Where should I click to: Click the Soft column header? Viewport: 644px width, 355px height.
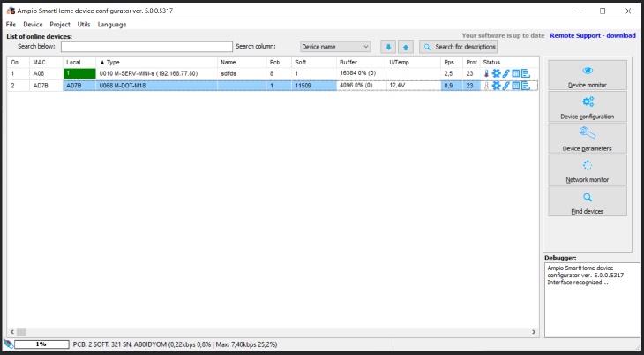(x=314, y=62)
